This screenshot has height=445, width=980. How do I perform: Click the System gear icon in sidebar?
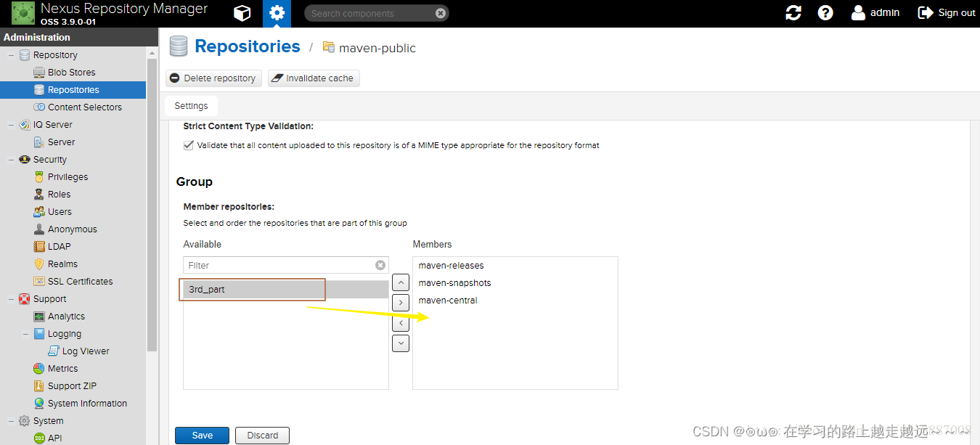point(25,421)
